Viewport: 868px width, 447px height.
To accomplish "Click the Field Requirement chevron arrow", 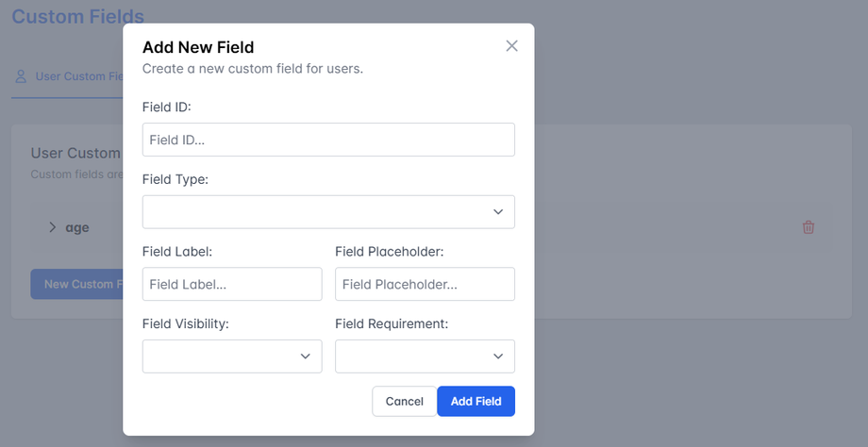I will 498,356.
